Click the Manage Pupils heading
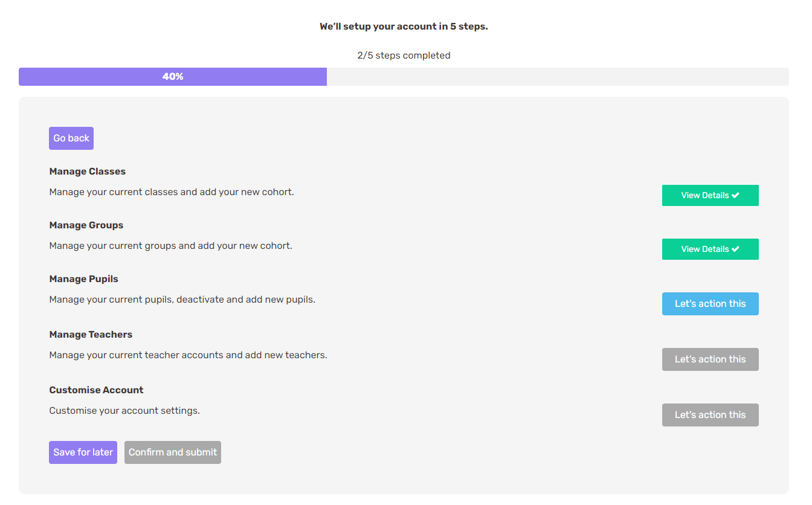 coord(84,279)
